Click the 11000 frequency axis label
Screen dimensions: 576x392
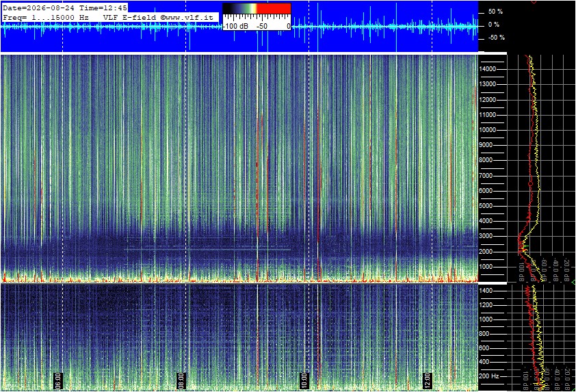[488, 115]
